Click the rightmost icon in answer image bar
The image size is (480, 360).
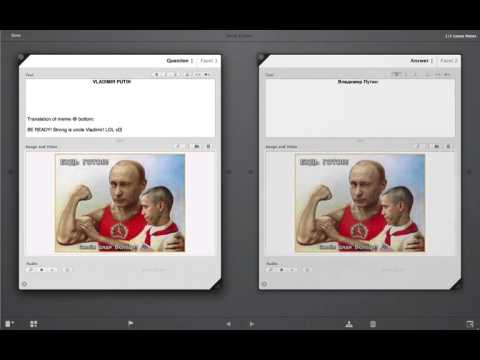tap(449, 146)
